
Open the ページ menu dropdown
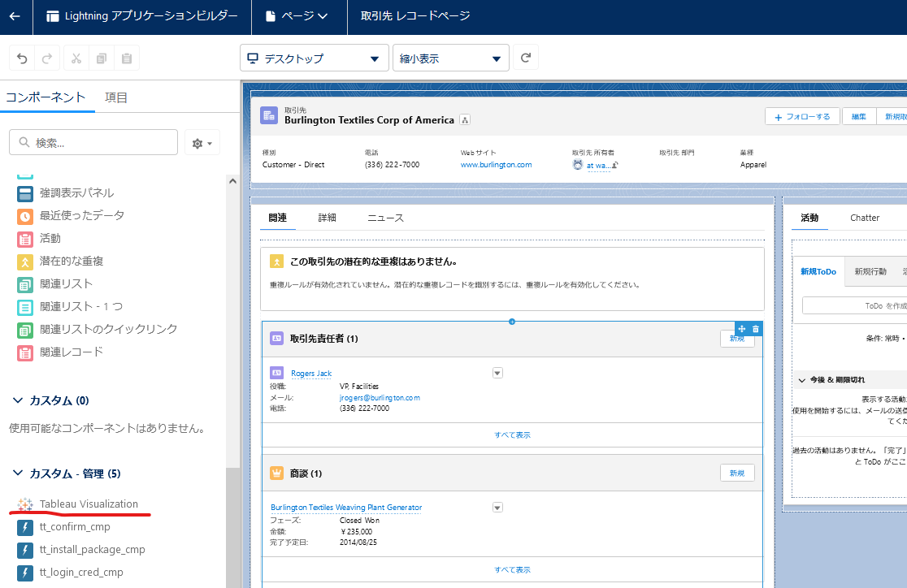pyautogui.click(x=297, y=16)
